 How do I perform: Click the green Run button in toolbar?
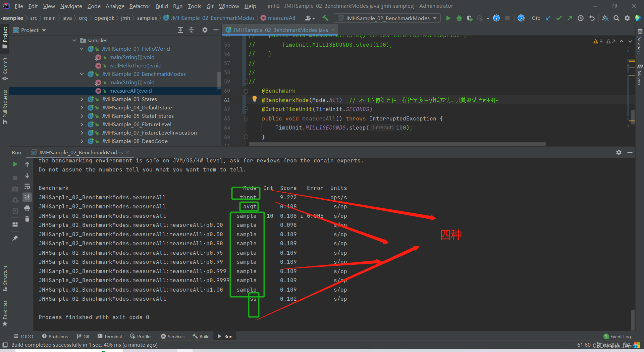tap(448, 18)
